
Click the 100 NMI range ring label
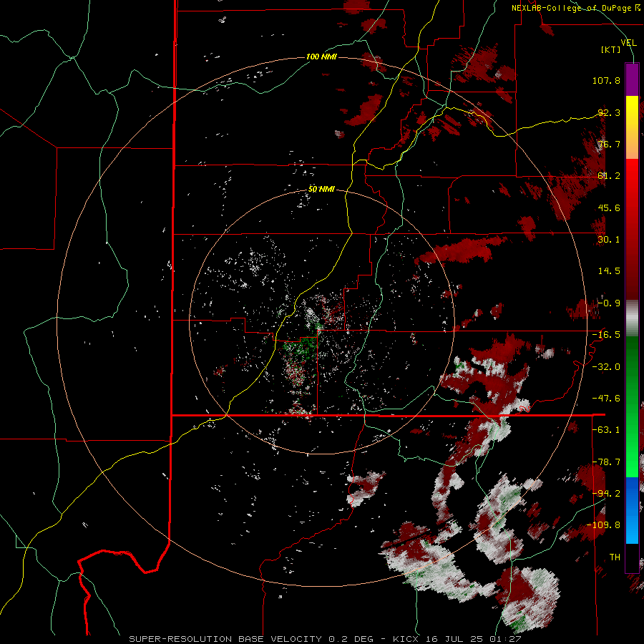(321, 57)
